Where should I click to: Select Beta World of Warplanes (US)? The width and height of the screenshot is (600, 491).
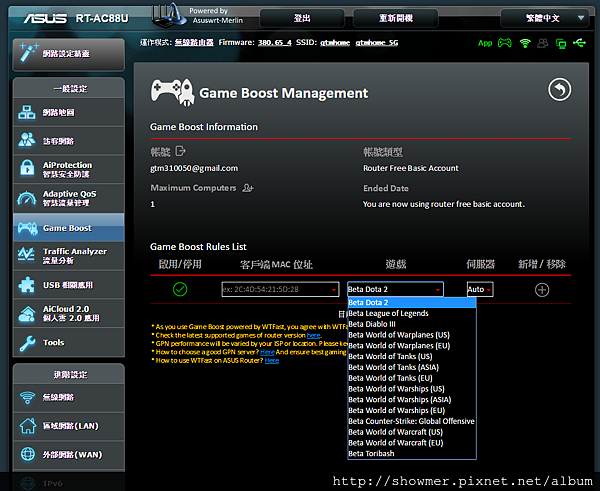click(x=412, y=335)
